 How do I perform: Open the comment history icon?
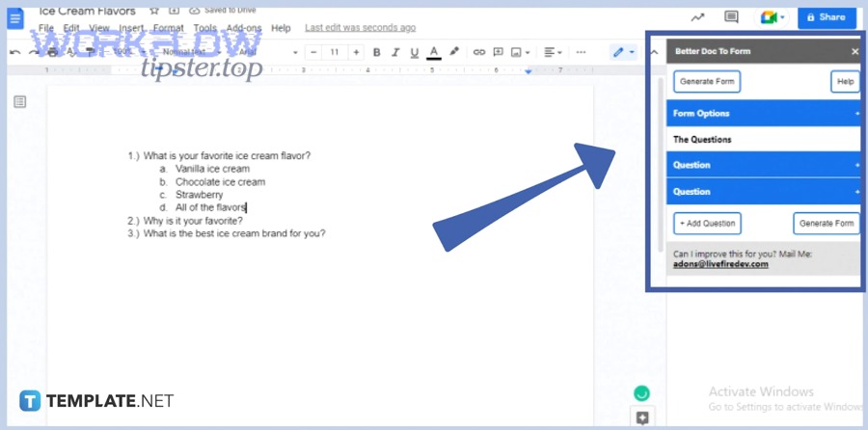pos(731,17)
